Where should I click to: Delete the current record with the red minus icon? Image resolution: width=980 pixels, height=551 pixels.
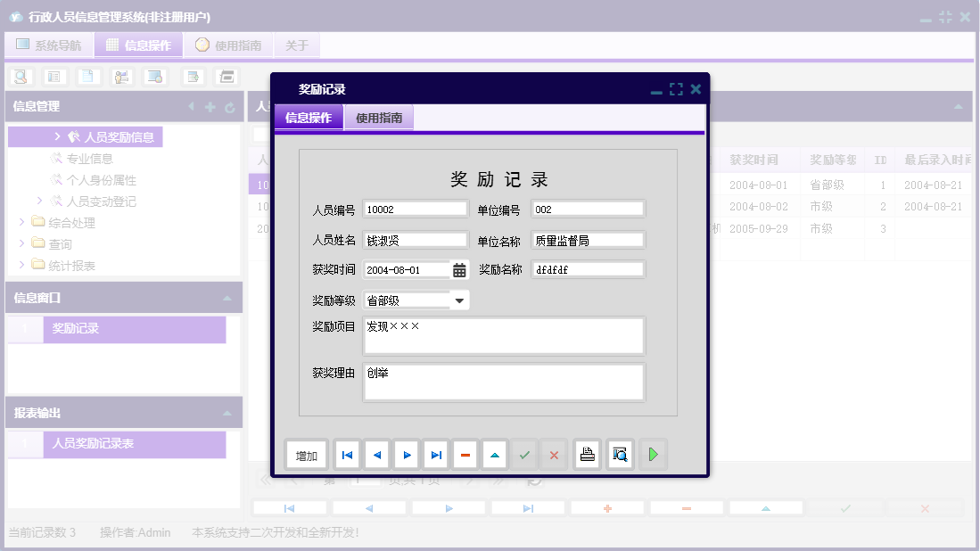point(465,454)
